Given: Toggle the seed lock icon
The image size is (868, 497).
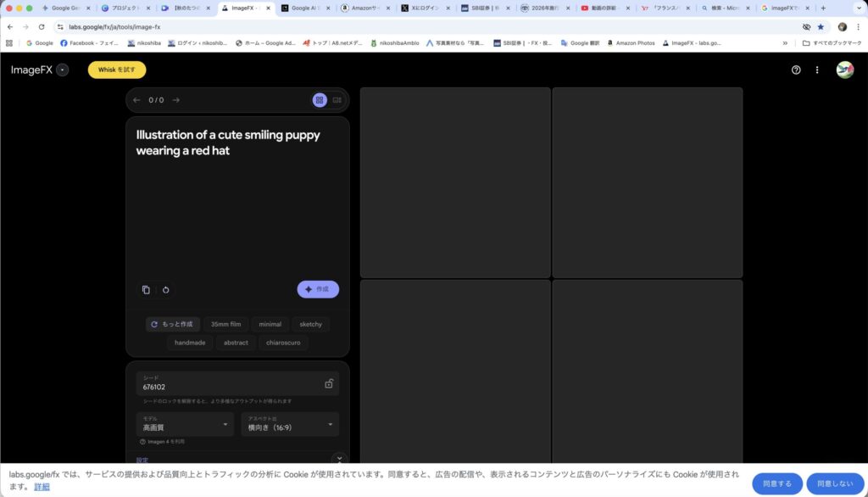Looking at the screenshot, I should point(329,383).
